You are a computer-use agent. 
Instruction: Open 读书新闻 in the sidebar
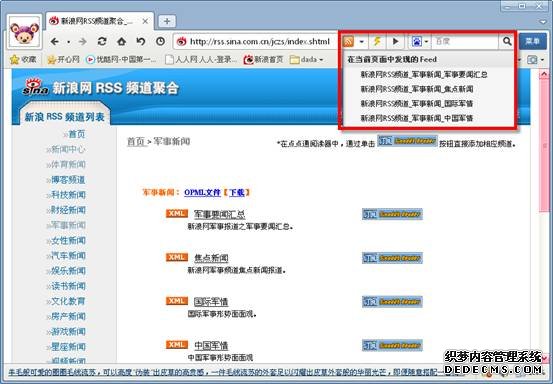(68, 286)
